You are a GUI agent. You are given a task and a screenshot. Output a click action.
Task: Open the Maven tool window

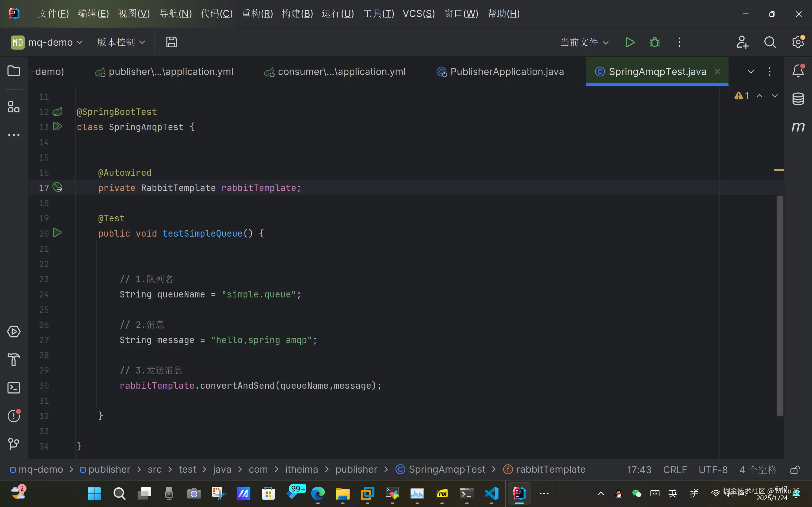798,127
